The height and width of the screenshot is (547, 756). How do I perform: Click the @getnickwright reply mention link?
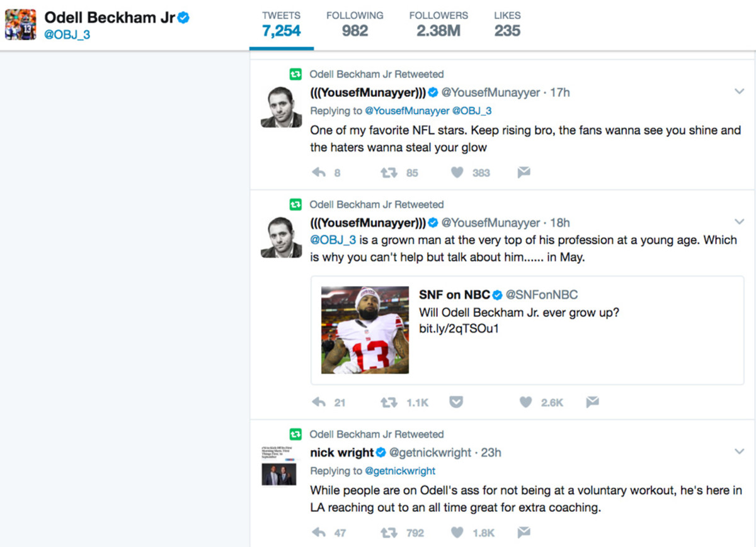point(400,471)
